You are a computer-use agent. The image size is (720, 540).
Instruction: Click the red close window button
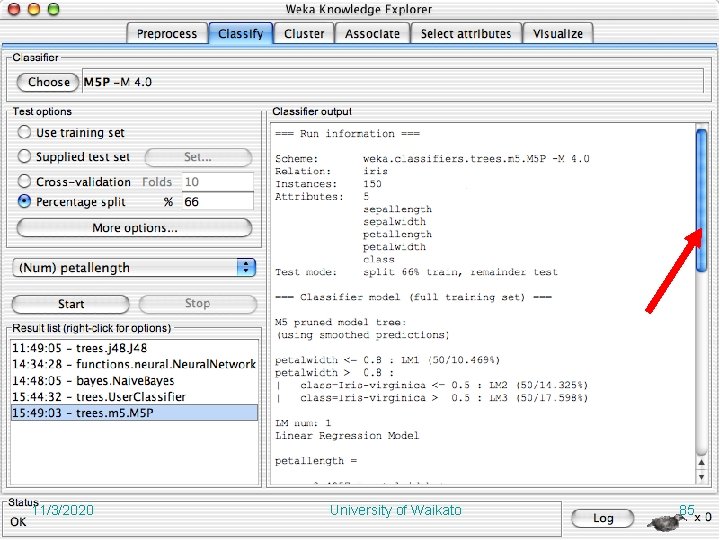click(14, 9)
